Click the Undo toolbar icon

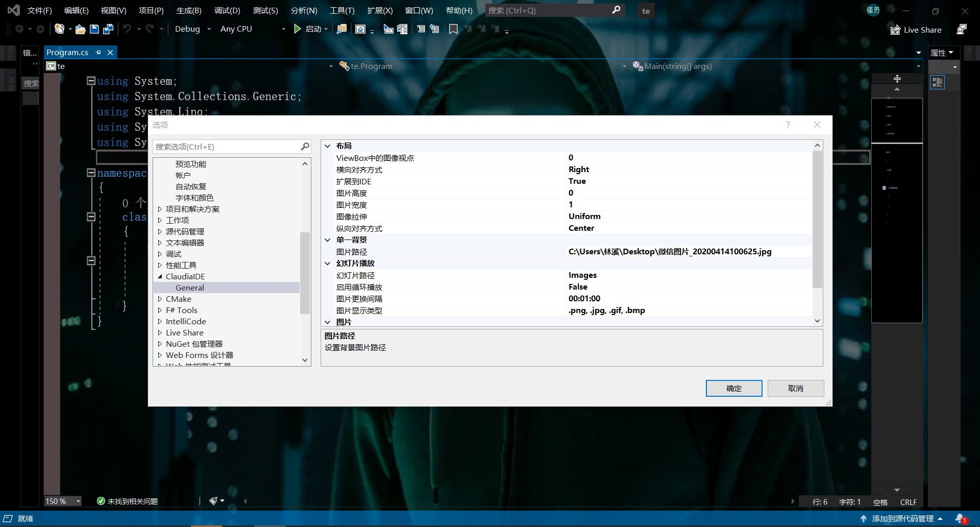(126, 29)
